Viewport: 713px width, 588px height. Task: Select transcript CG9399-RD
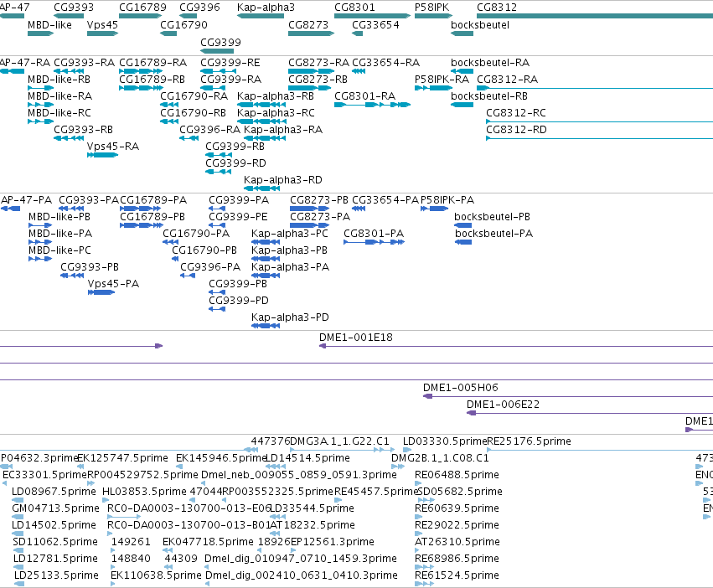coord(235,162)
